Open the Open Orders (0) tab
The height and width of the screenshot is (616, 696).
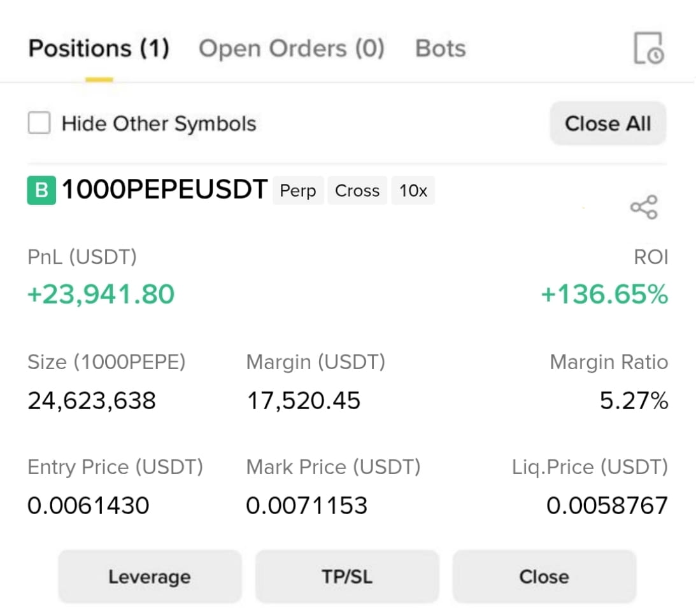(x=291, y=48)
